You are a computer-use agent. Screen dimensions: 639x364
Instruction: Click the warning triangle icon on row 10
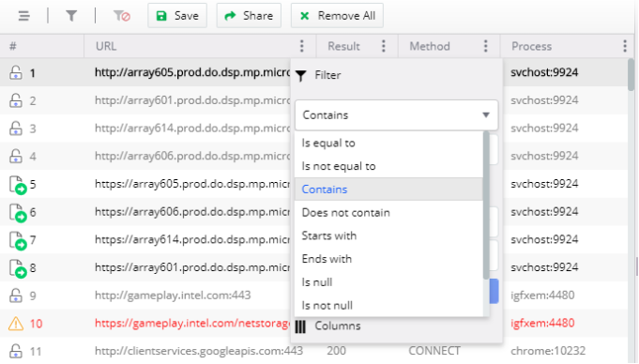[x=16, y=324]
